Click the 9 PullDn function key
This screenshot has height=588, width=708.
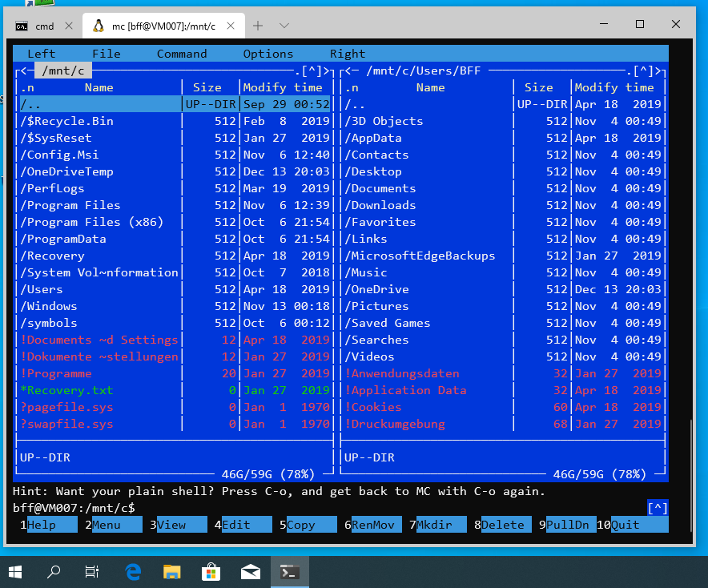pos(568,525)
